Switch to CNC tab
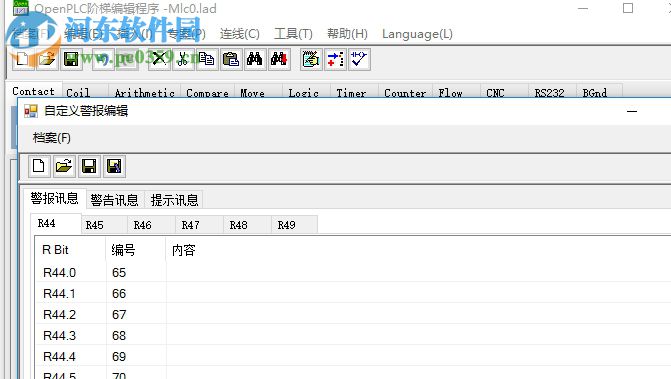This screenshot has width=671, height=379. [x=504, y=92]
